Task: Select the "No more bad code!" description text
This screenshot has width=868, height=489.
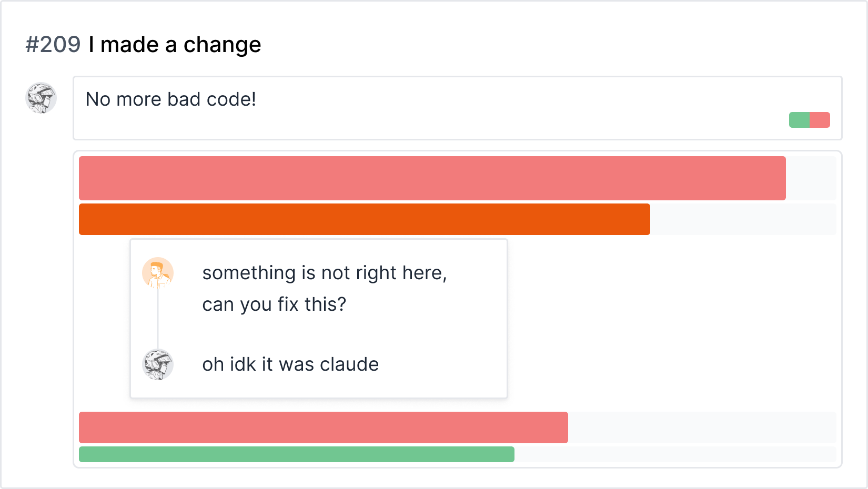Action: tap(171, 99)
